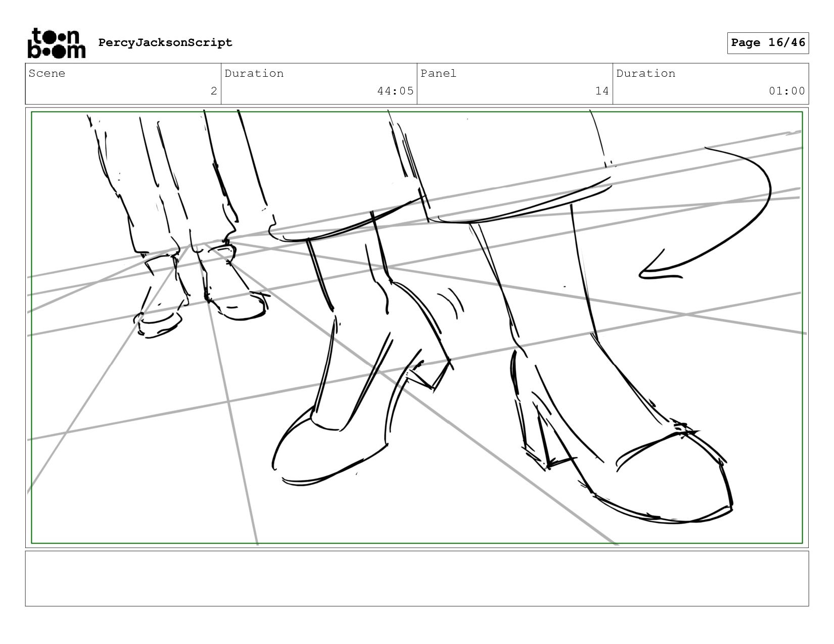Screen dimensions: 834x644
Task: Click the Page 16/46 box
Action: click(768, 43)
